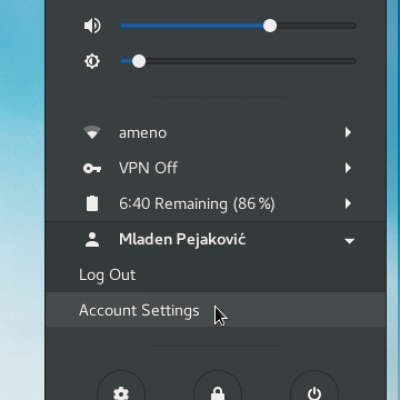Expand the ameno Wi-Fi submenu arrow

point(348,133)
